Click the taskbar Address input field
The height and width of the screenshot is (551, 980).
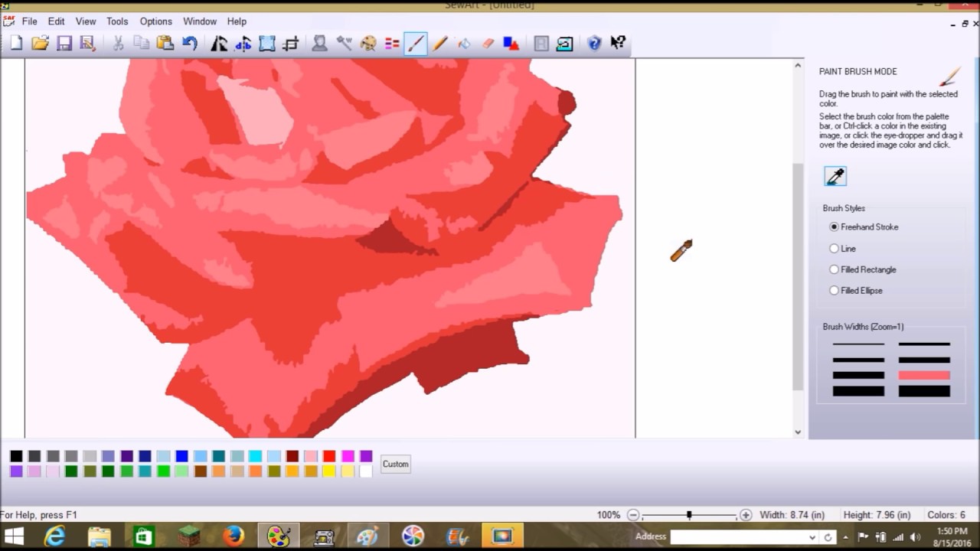739,537
